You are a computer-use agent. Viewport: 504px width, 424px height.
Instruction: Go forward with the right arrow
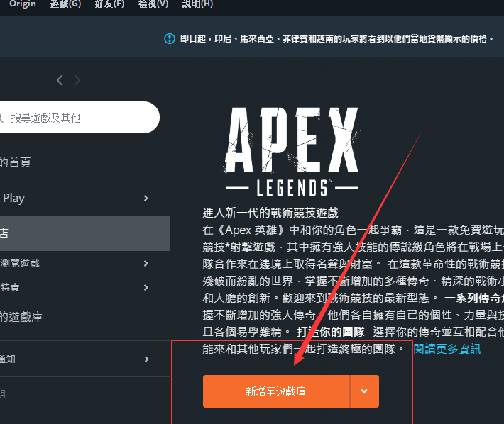(x=77, y=80)
